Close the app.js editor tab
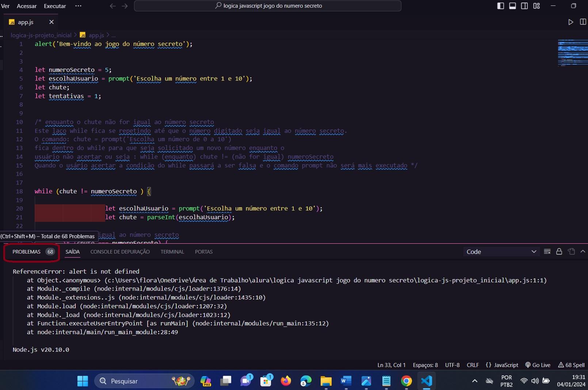 point(51,22)
